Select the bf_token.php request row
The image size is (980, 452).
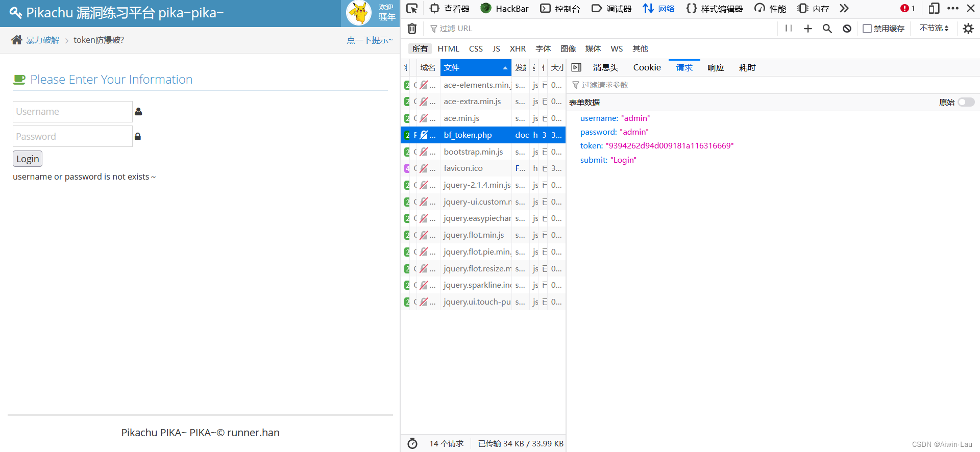coord(483,135)
